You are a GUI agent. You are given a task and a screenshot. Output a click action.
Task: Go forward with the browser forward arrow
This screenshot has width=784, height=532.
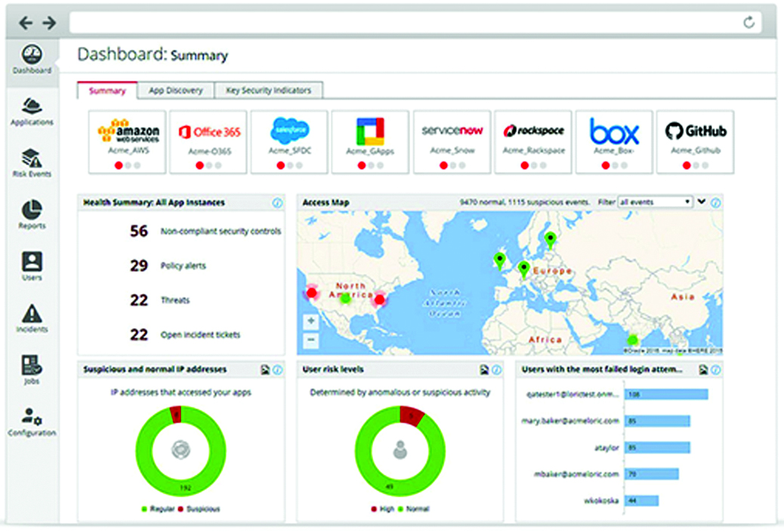[49, 23]
